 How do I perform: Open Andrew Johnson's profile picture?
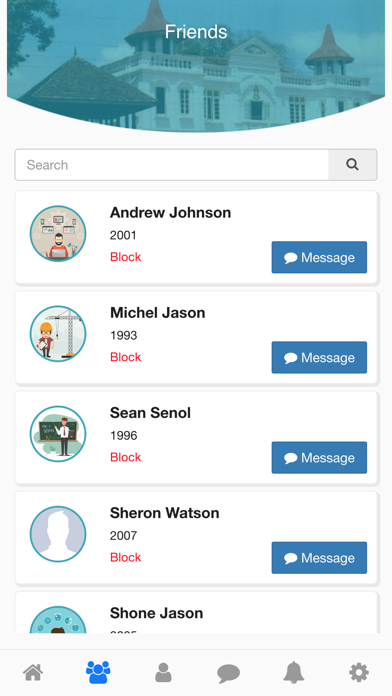[58, 233]
